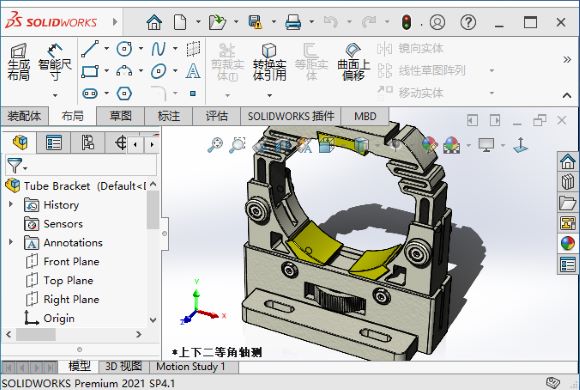Save the document with floppy icon
The image size is (580, 390).
(x=255, y=22)
